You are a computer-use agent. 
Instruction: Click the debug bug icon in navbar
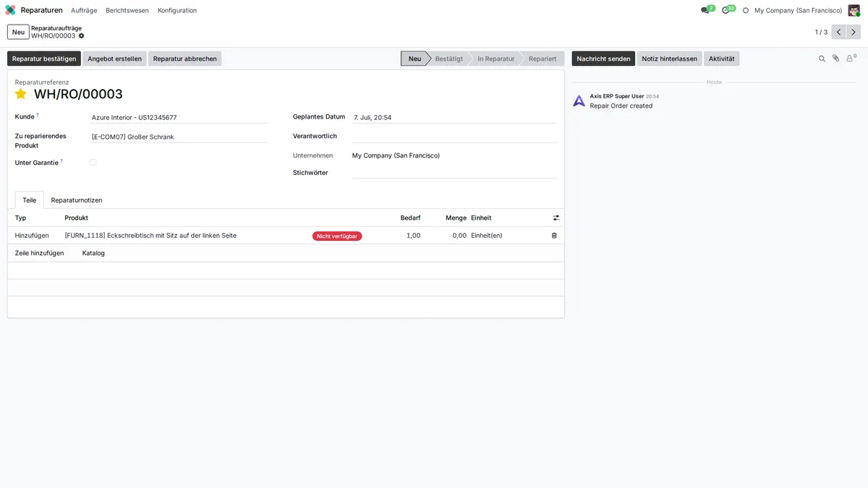[746, 10]
